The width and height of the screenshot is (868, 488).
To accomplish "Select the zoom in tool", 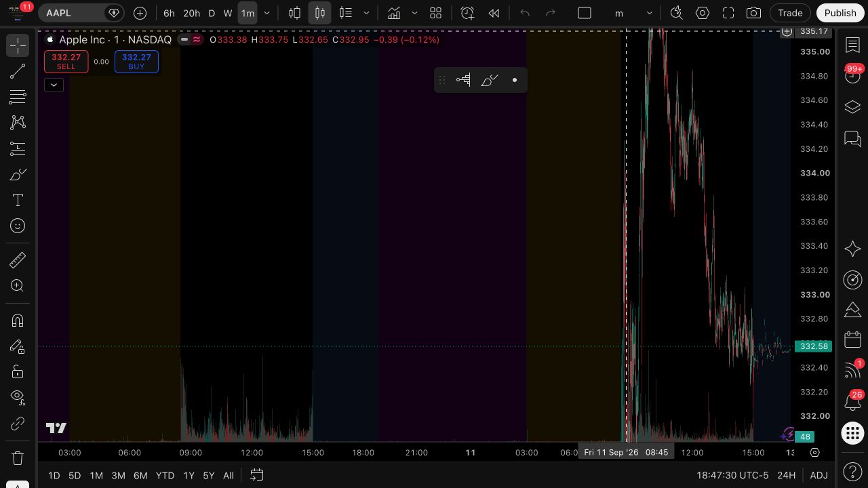I will pyautogui.click(x=18, y=285).
